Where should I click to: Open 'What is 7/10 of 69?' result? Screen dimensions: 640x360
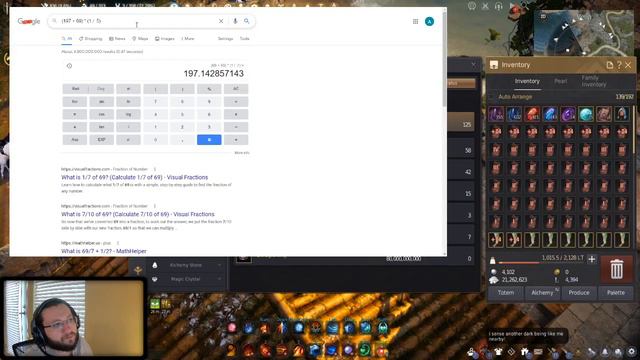point(138,214)
